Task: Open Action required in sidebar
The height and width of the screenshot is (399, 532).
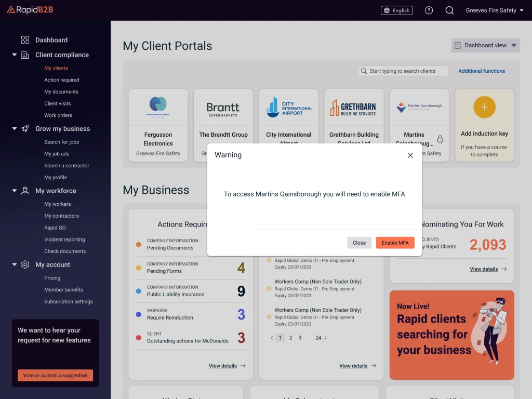Action: point(62,80)
